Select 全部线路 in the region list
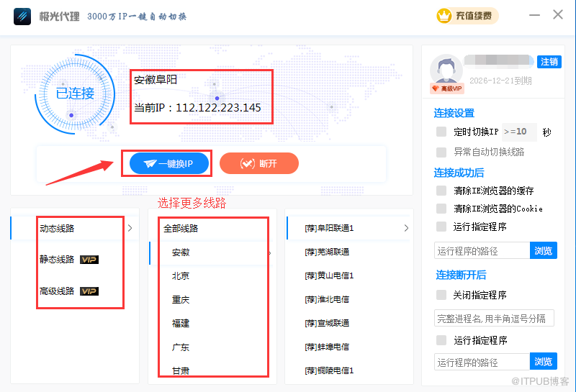576x392 pixels. (x=181, y=229)
